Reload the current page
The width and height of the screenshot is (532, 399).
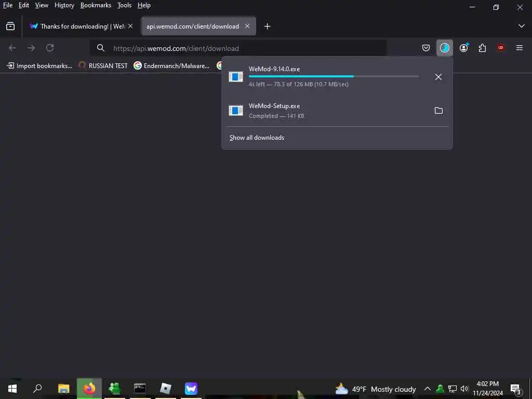(x=50, y=48)
